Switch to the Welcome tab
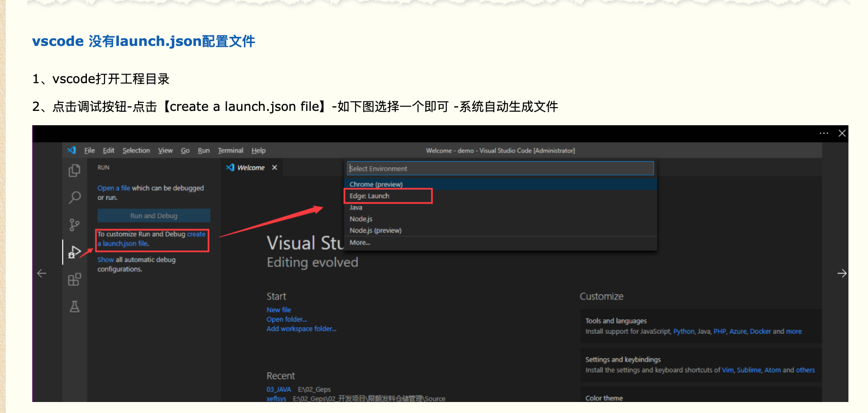868x413 pixels. (251, 168)
